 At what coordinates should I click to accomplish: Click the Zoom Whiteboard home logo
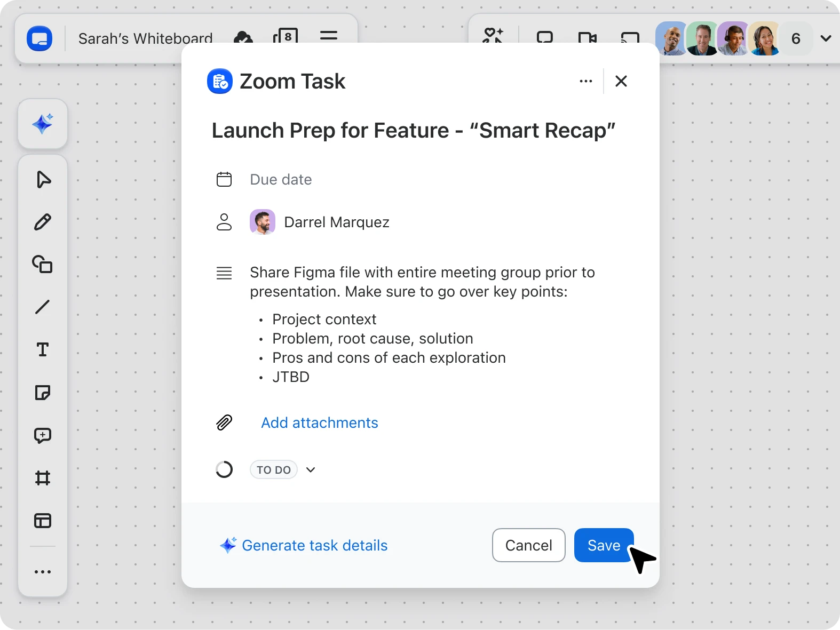pos(39,39)
